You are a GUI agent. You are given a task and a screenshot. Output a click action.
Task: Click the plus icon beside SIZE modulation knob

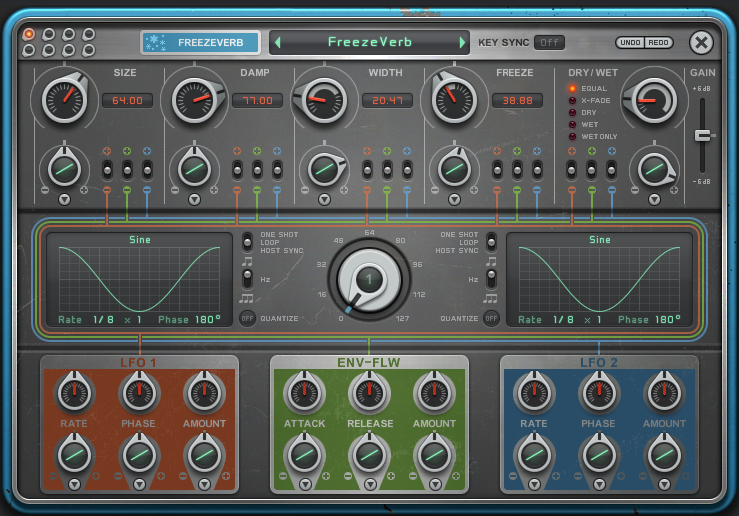84,189
